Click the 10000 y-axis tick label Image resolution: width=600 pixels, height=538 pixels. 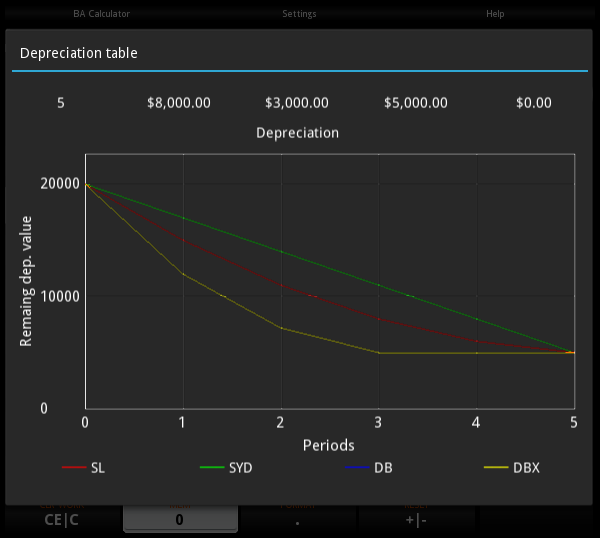coord(60,296)
